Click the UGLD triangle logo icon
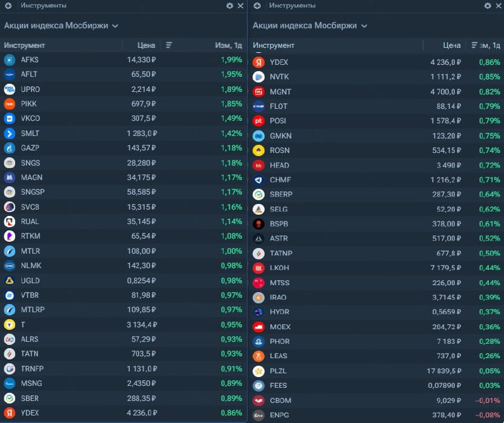The height and width of the screenshot is (423, 504). pyautogui.click(x=9, y=281)
